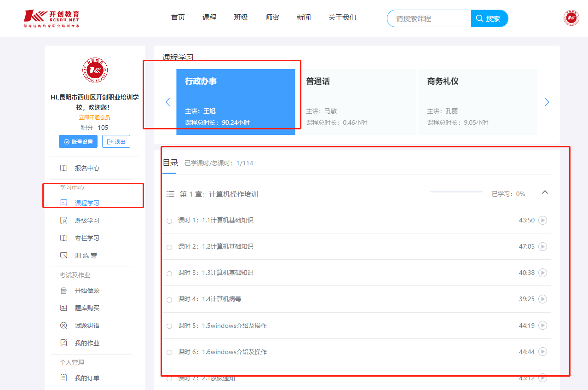
Task: Show next courses with the right carousel arrow
Action: tap(547, 102)
